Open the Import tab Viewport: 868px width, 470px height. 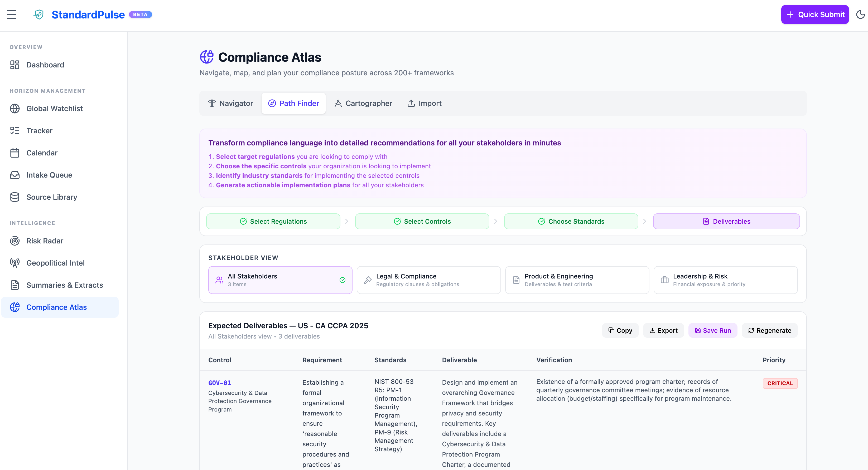pos(424,103)
